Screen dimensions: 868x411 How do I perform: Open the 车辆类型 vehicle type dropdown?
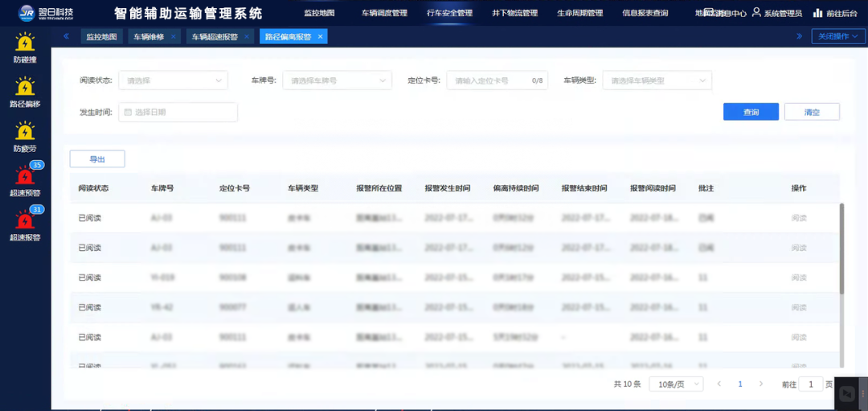[x=657, y=80]
